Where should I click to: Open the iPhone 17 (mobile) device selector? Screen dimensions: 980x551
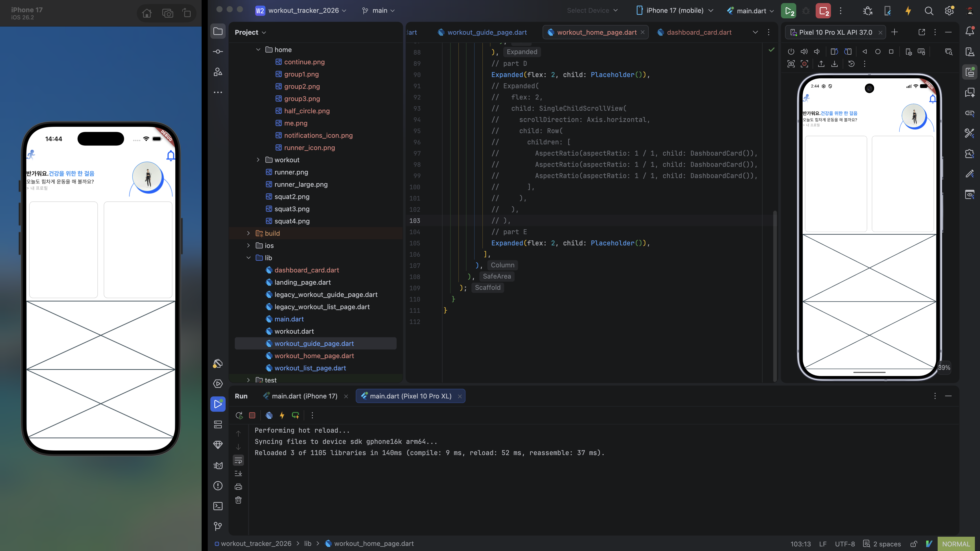[x=675, y=11]
